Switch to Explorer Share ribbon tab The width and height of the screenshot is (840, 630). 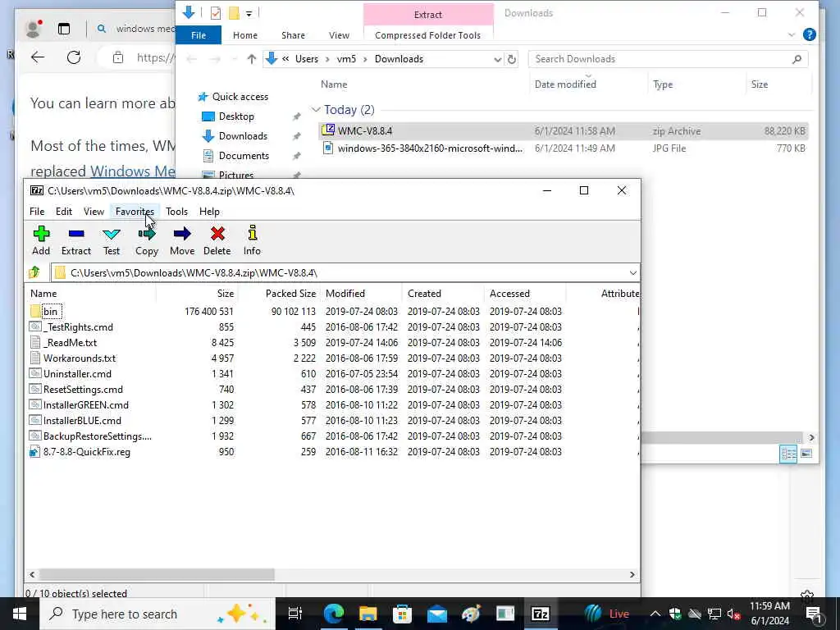point(293,35)
